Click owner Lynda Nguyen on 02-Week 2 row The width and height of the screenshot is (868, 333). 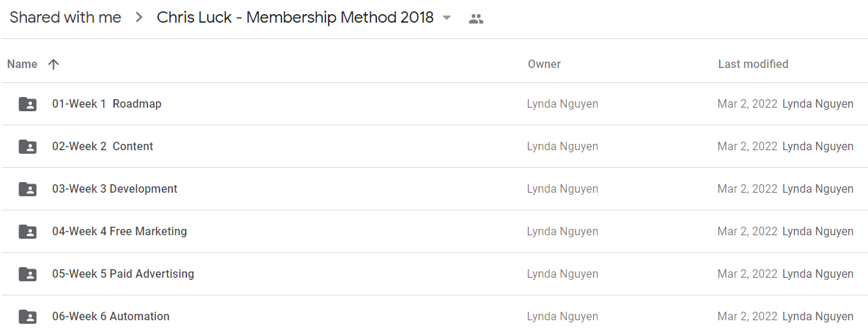(563, 146)
